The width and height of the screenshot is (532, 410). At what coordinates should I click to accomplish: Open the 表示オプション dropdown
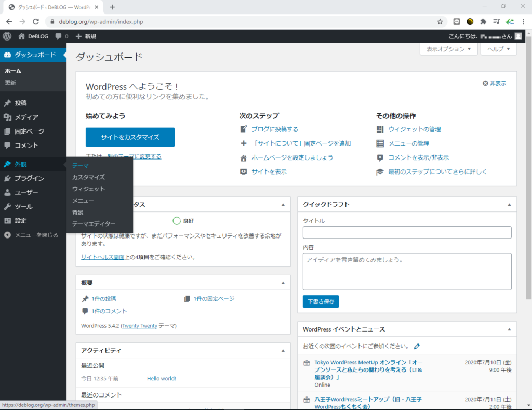click(x=448, y=49)
